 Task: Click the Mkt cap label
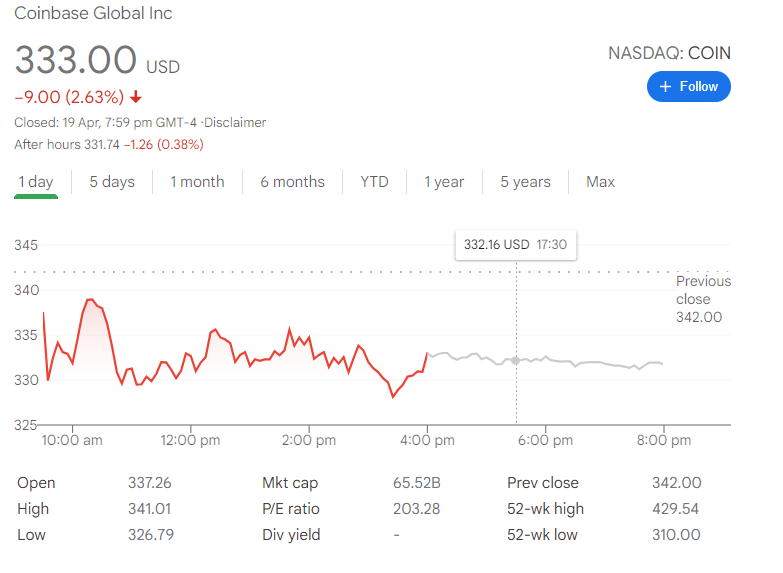(290, 483)
